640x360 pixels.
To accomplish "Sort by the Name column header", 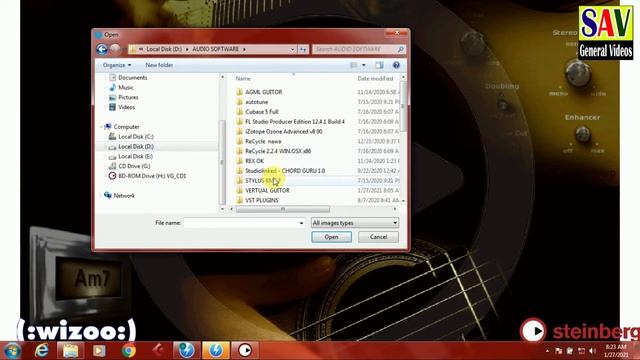I will pos(243,78).
